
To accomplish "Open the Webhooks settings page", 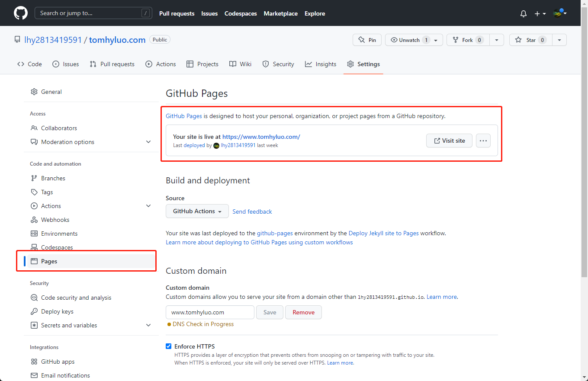I will (x=55, y=220).
